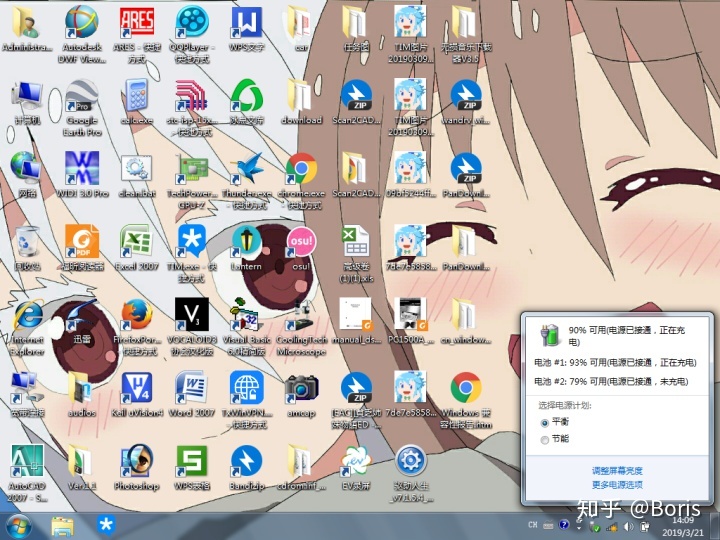Launch EV录屏 screen recorder shortcut

point(356,461)
